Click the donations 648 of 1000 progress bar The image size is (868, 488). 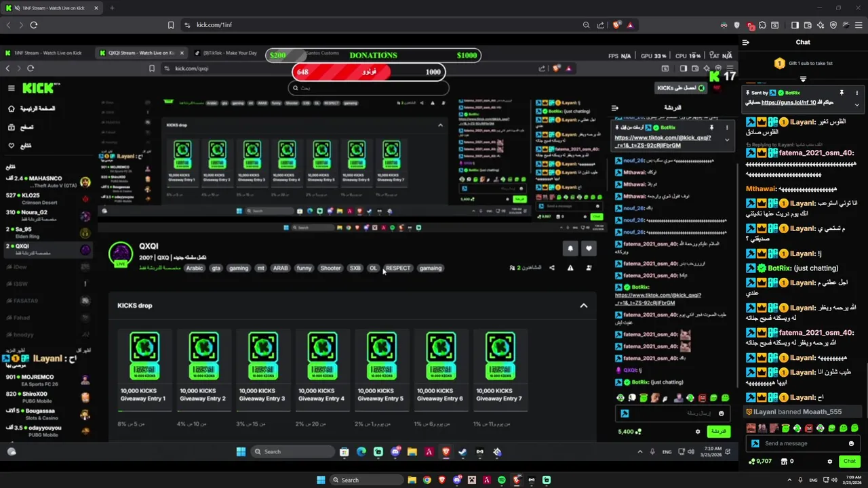click(x=369, y=72)
